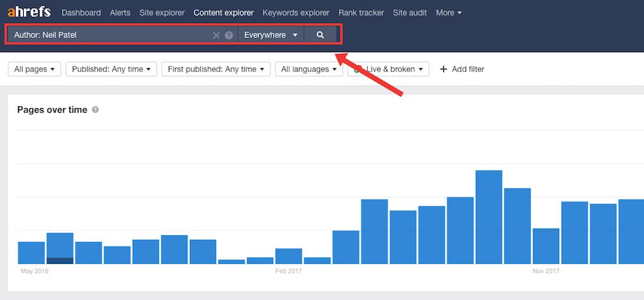Click the bar above May 2016 label

click(32, 253)
